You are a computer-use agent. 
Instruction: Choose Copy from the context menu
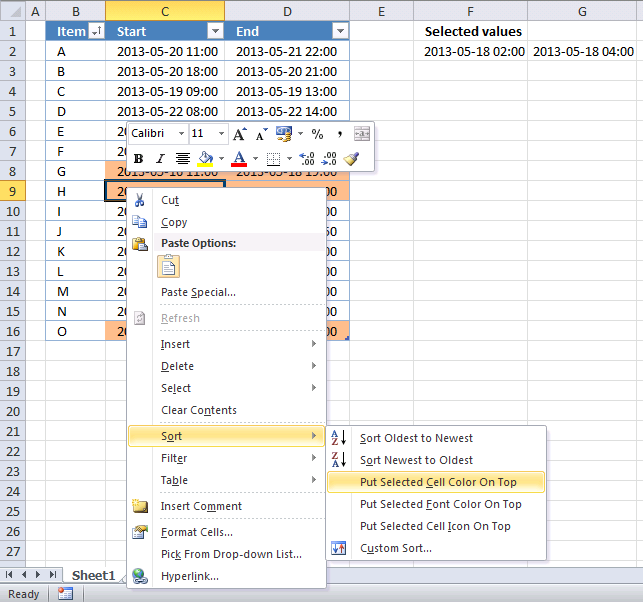(x=227, y=222)
